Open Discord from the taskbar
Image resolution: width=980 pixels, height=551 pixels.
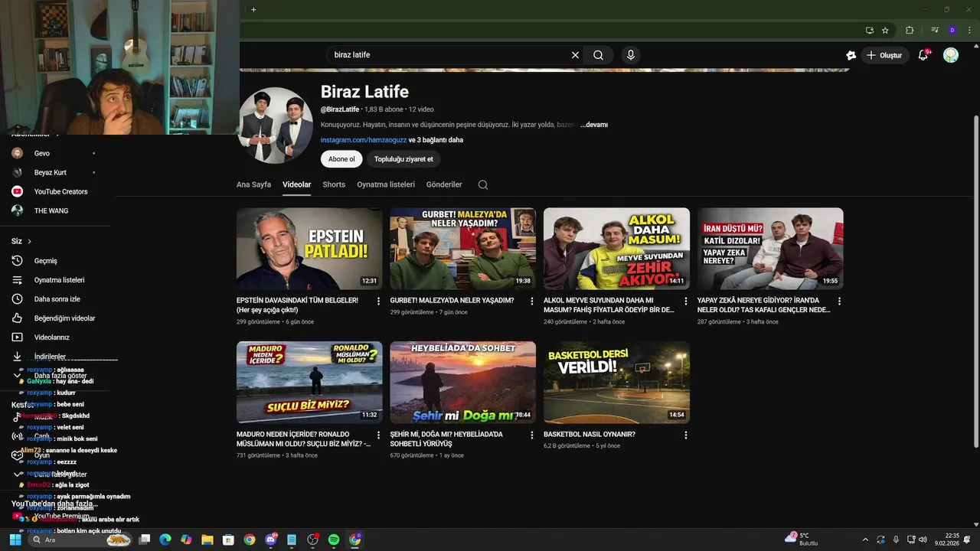(x=270, y=540)
